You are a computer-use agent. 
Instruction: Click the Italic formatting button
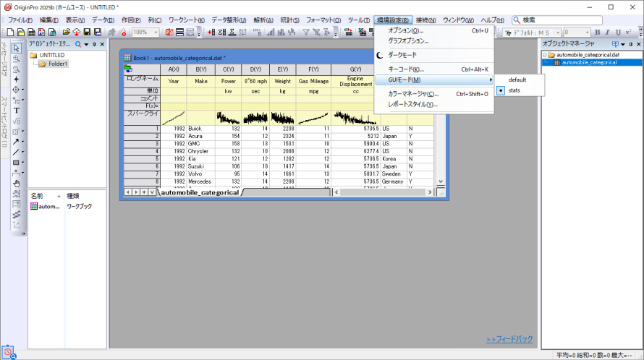point(607,32)
